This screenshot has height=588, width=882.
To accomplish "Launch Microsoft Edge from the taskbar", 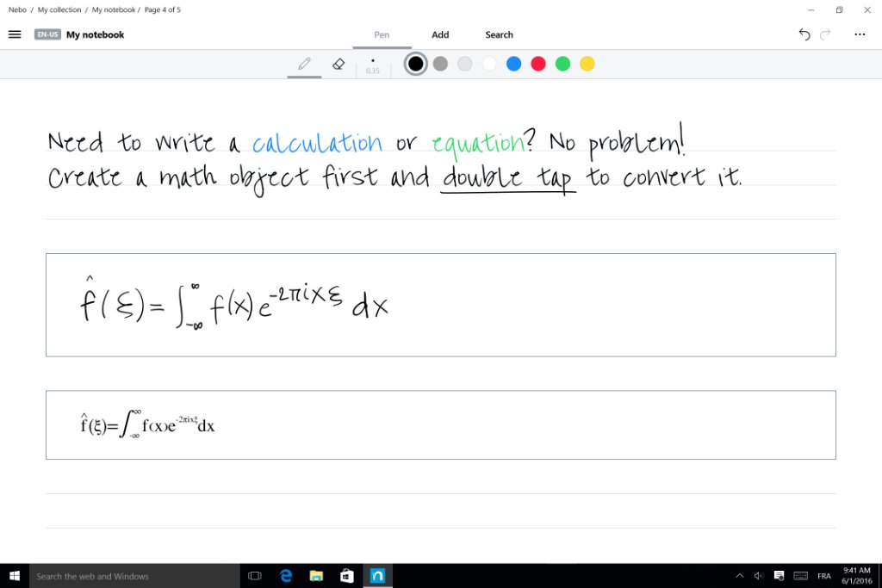I will tap(286, 575).
